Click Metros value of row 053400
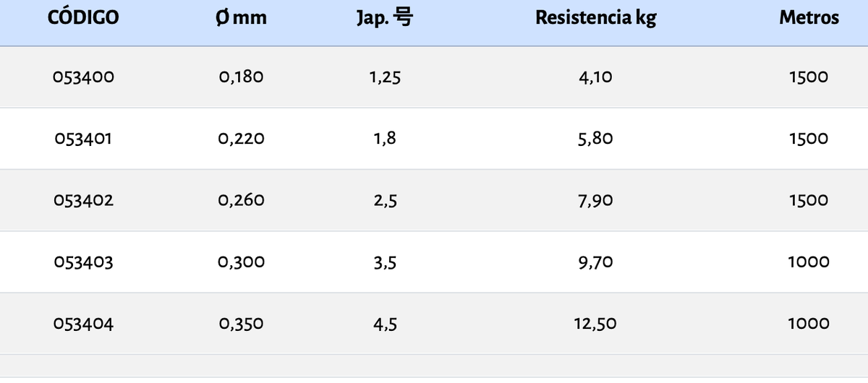 pos(809,77)
